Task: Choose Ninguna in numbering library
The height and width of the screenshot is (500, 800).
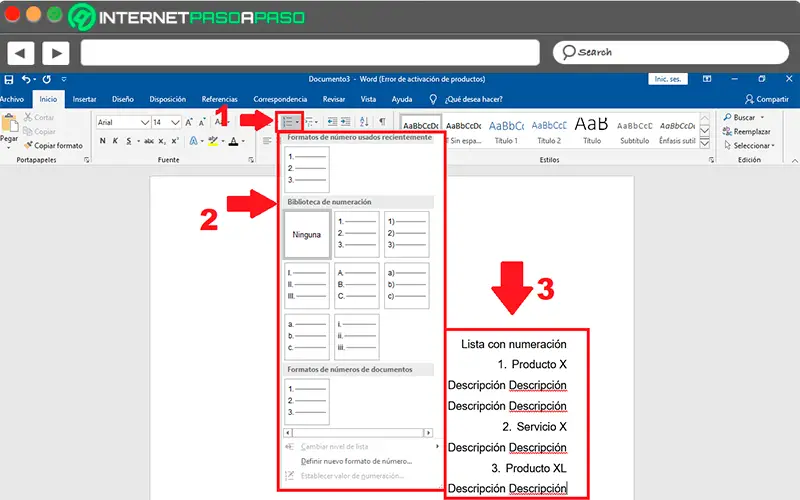Action: click(x=307, y=234)
